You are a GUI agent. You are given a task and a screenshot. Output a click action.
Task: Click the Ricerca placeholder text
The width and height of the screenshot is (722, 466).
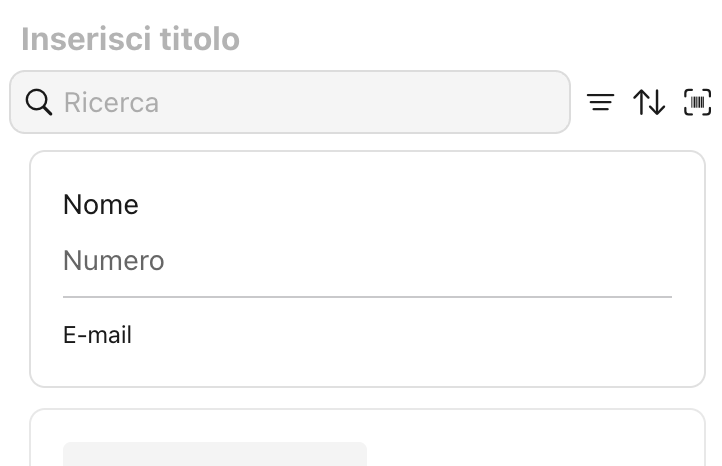tap(111, 102)
